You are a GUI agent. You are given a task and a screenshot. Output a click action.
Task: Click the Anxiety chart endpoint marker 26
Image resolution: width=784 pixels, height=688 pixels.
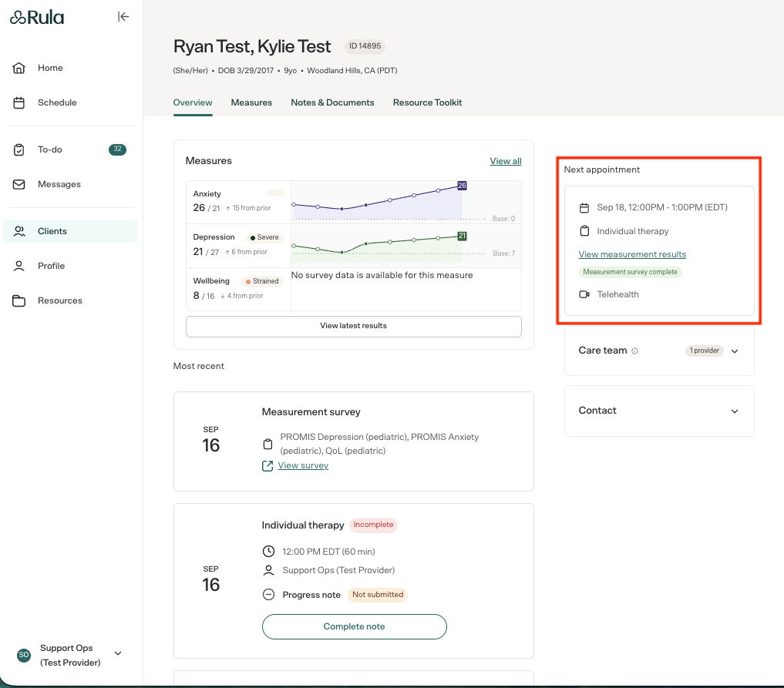pos(462,186)
